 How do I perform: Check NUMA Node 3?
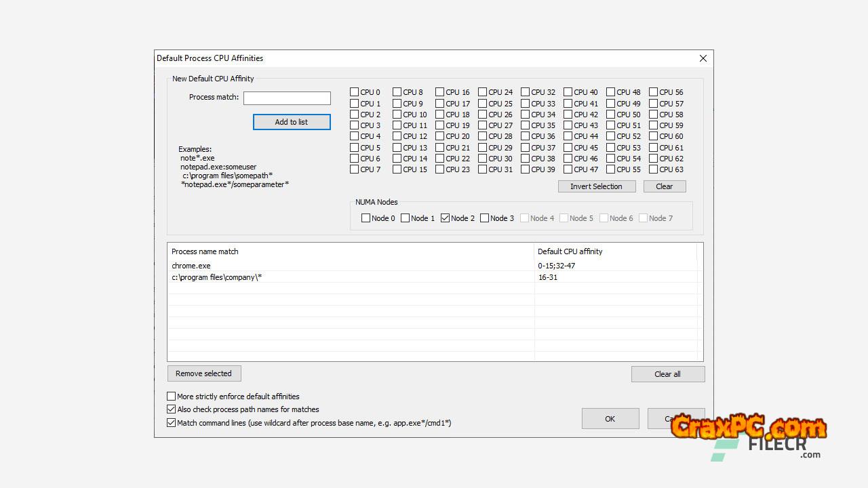[x=485, y=218]
